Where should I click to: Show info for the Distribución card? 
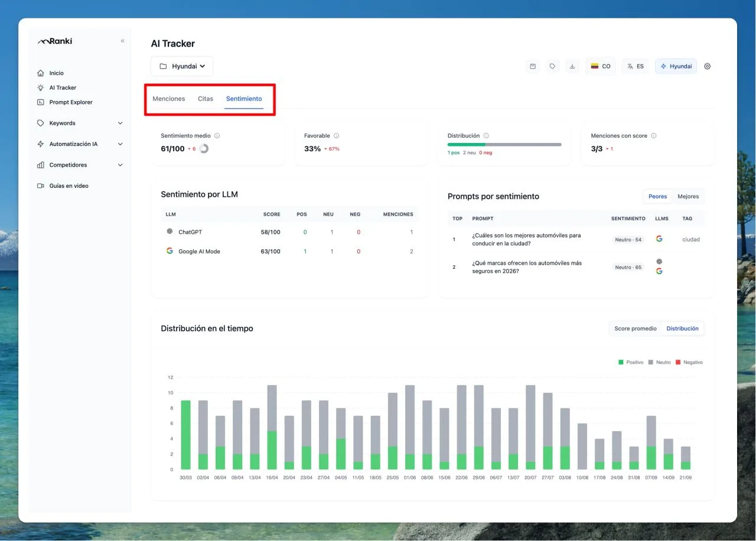pos(486,136)
